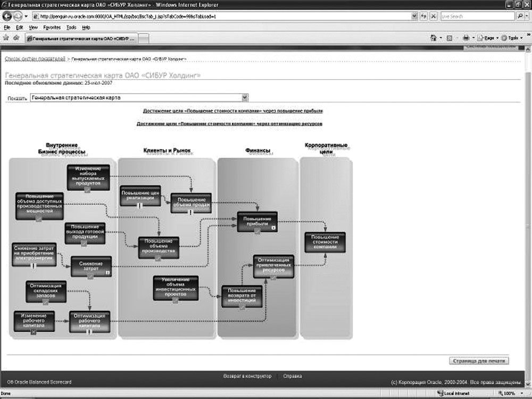Click the Возврат в конструктор footer link
This screenshot has height=399, width=532.
coord(247,376)
